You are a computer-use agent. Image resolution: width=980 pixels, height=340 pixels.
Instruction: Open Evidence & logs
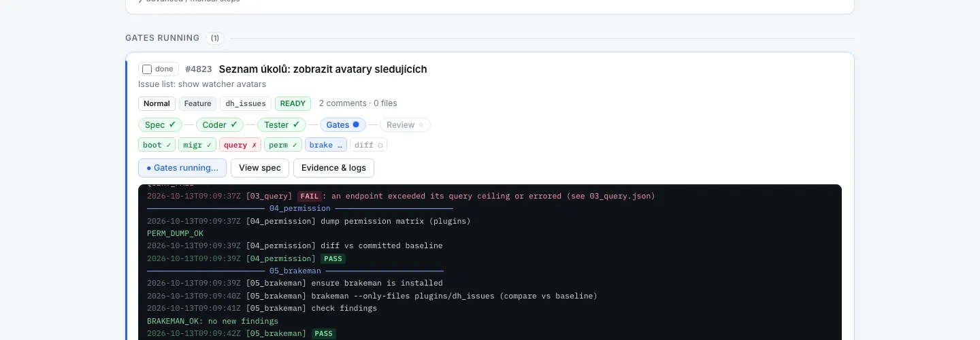tap(333, 168)
